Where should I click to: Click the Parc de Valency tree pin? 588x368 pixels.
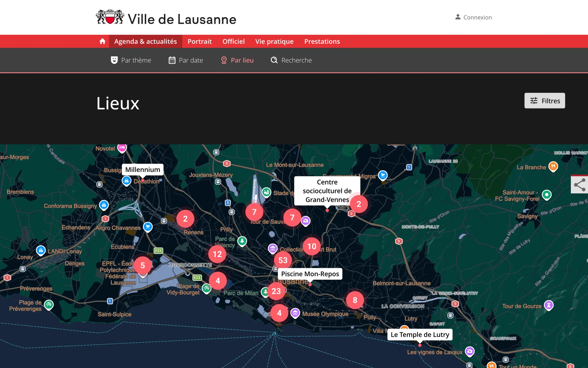pyautogui.click(x=242, y=241)
